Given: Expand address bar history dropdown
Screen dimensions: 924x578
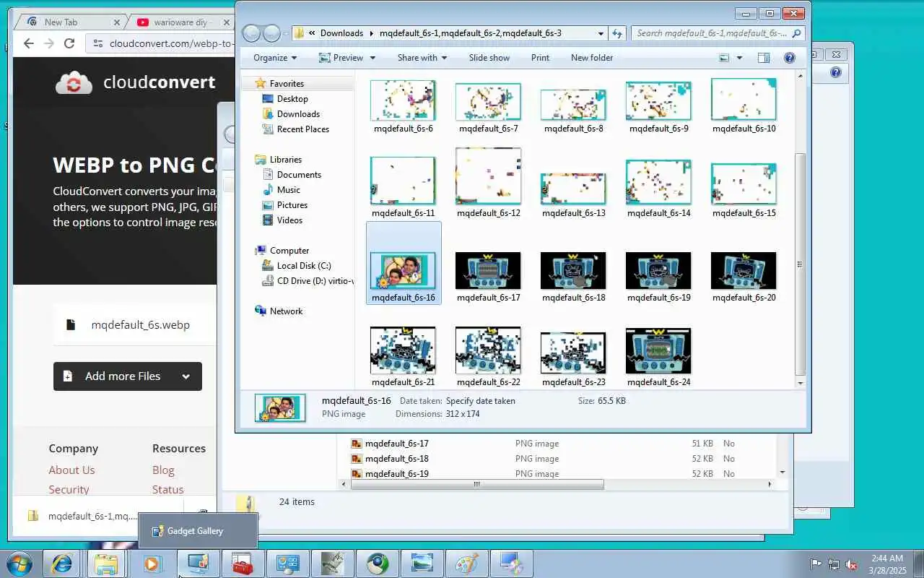Looking at the screenshot, I should [601, 33].
